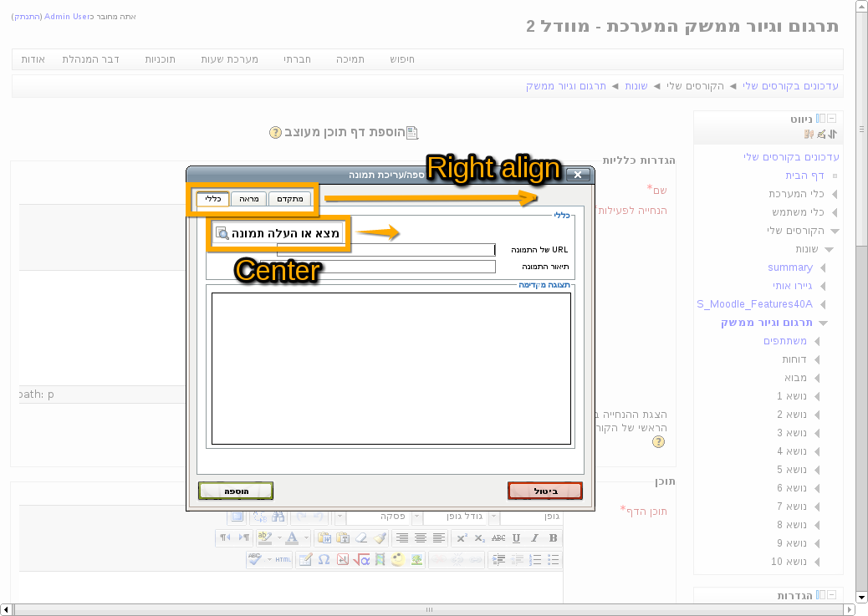Insert an emoticon smiley
The height and width of the screenshot is (616, 868).
(398, 560)
